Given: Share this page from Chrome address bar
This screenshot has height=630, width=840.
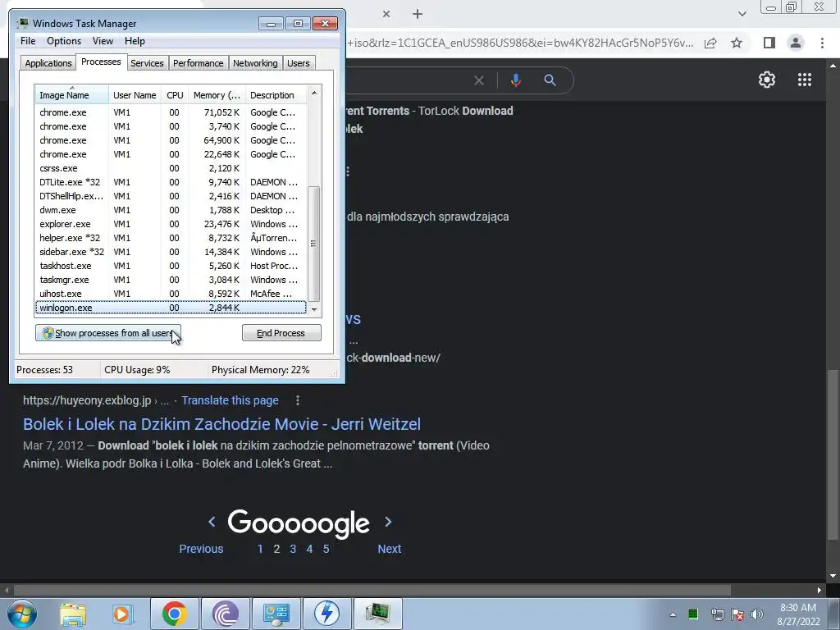Looking at the screenshot, I should pyautogui.click(x=710, y=43).
